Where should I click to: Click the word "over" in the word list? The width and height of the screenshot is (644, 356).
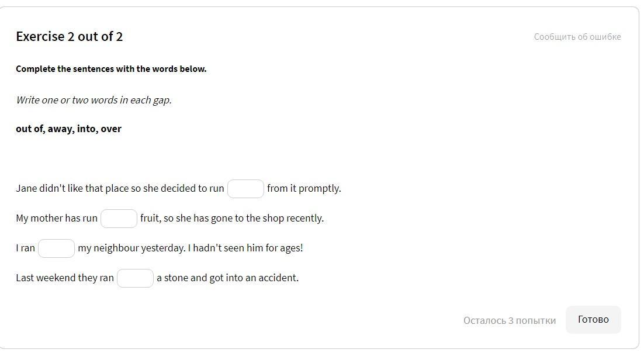point(111,129)
